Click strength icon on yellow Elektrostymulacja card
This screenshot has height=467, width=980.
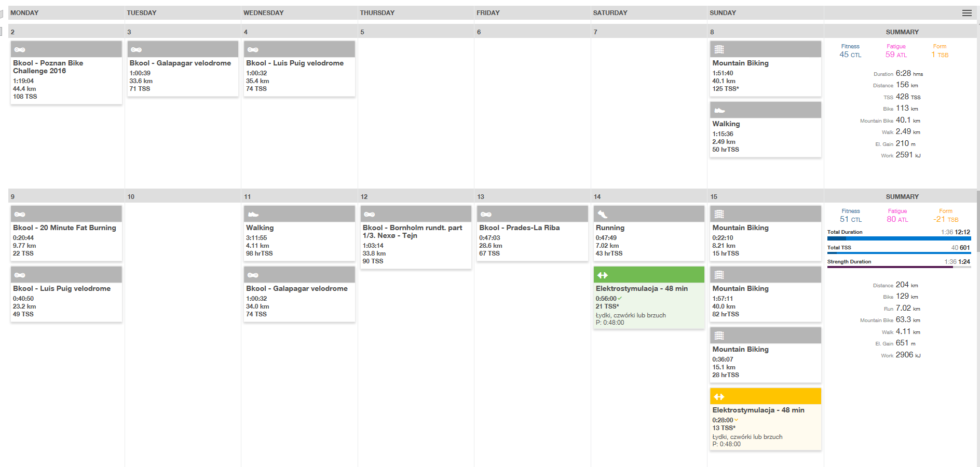click(x=719, y=397)
